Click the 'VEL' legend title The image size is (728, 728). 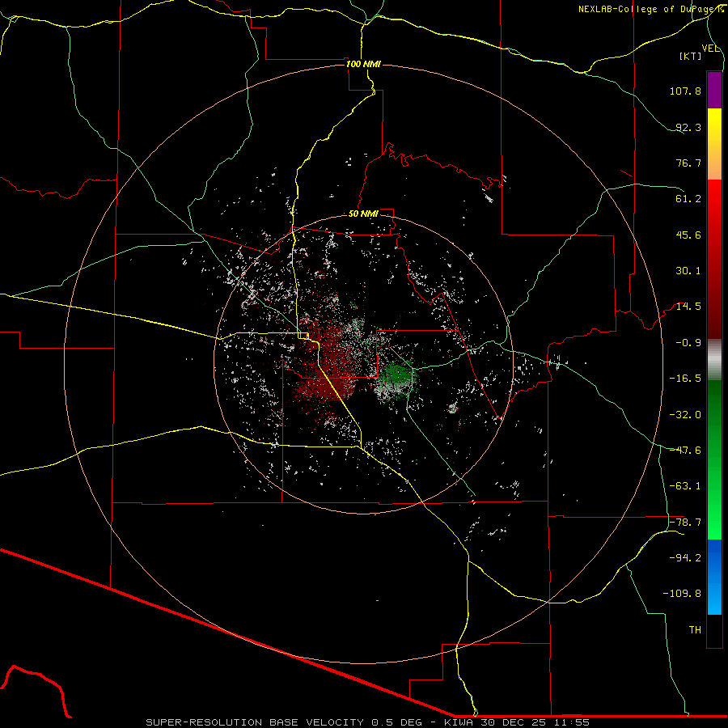click(x=710, y=49)
